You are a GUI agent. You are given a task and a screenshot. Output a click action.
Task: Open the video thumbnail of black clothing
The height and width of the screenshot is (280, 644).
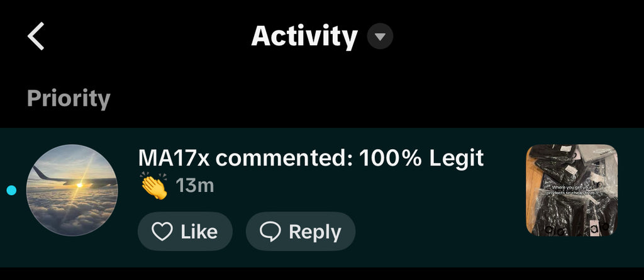(572, 190)
